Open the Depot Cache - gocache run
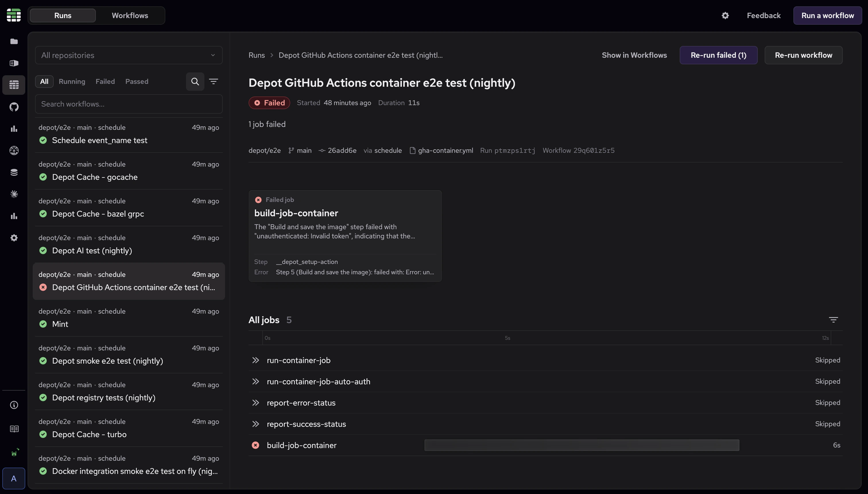The image size is (868, 494). 129,171
